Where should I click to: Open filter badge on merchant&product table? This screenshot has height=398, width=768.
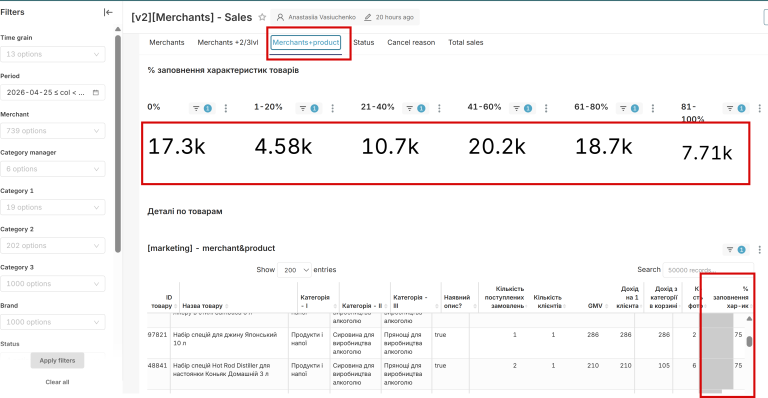coord(735,250)
